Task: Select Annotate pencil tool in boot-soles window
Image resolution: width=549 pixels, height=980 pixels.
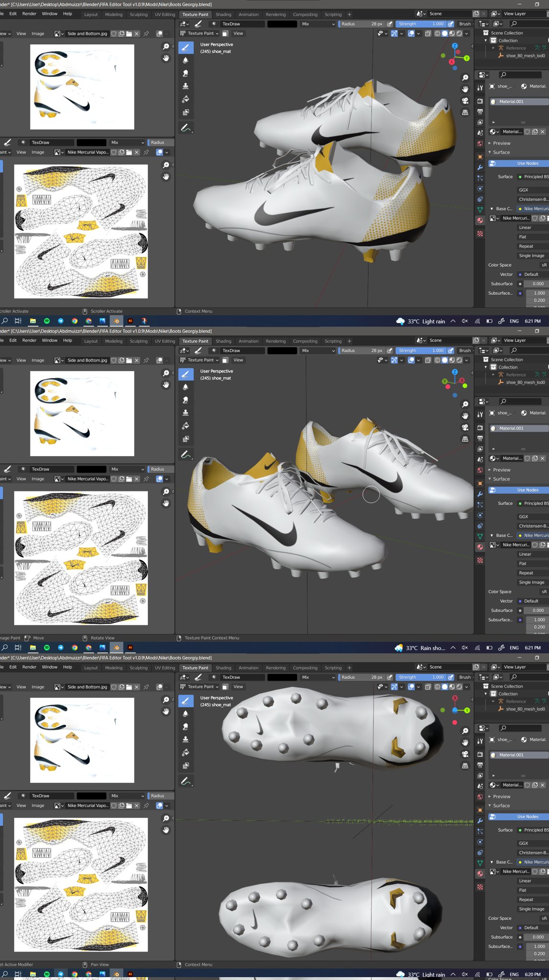Action: [186, 781]
